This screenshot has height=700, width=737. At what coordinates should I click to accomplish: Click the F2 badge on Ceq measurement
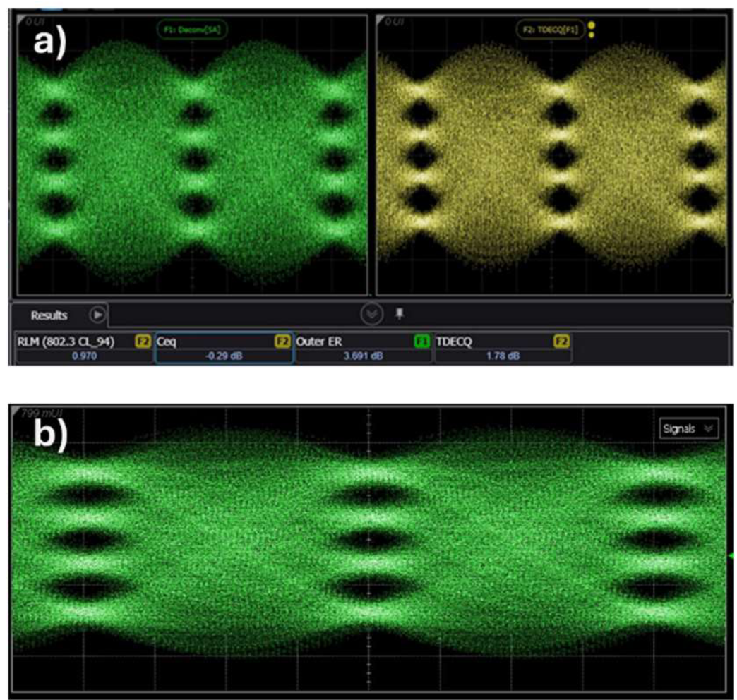point(282,341)
